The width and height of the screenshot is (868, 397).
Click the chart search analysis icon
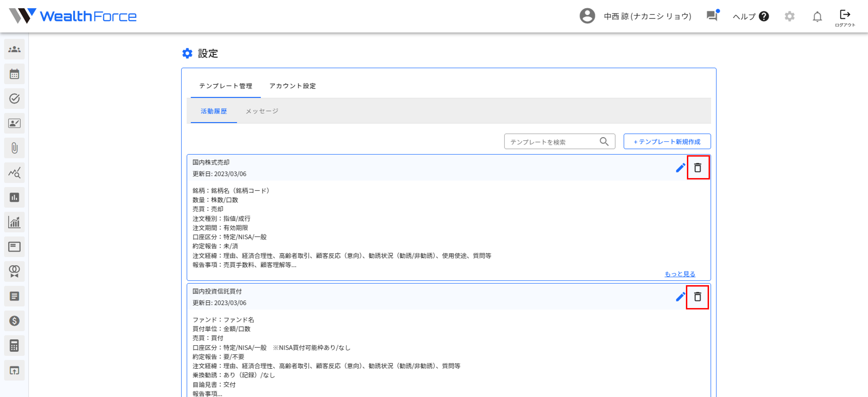click(14, 173)
